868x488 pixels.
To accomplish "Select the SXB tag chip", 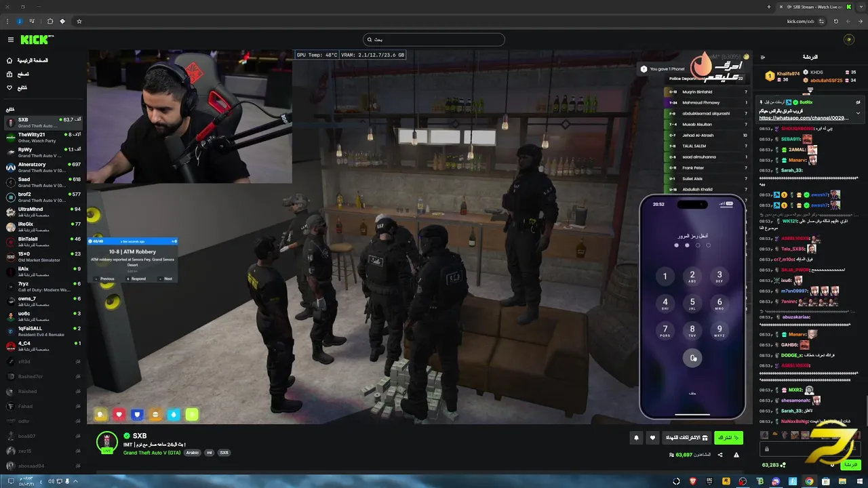I will coord(224,452).
